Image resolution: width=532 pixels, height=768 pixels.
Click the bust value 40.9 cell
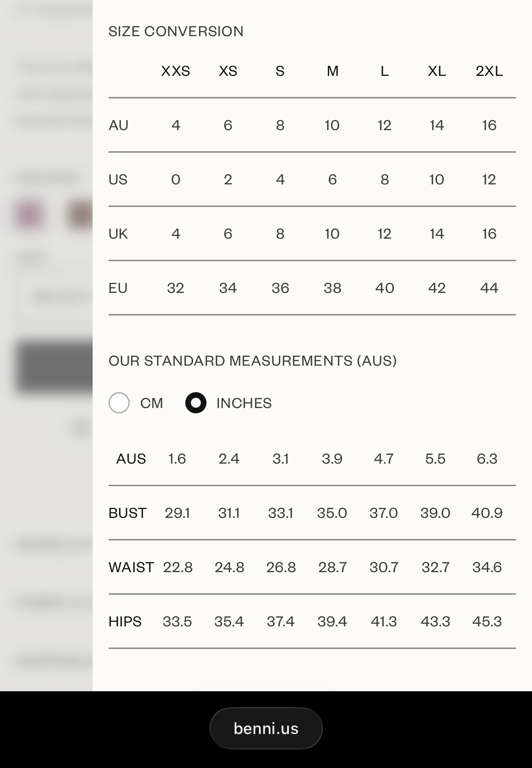tap(487, 513)
